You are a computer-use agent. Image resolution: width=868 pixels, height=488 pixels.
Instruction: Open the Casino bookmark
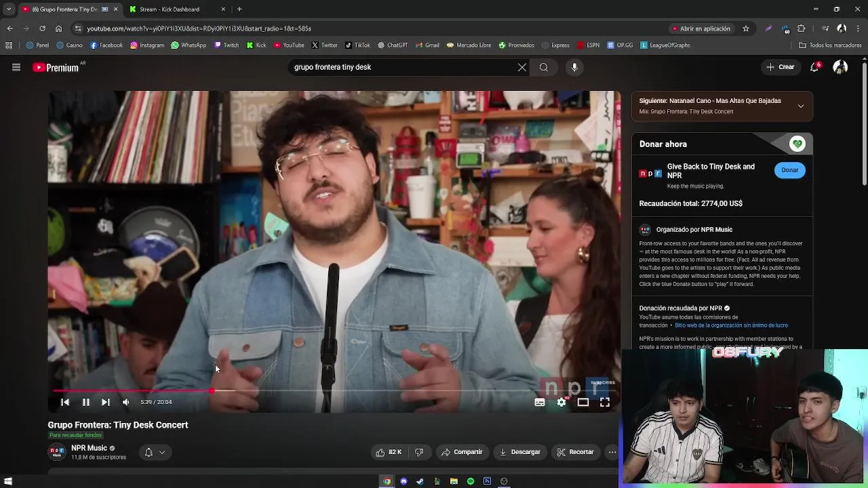(x=70, y=45)
